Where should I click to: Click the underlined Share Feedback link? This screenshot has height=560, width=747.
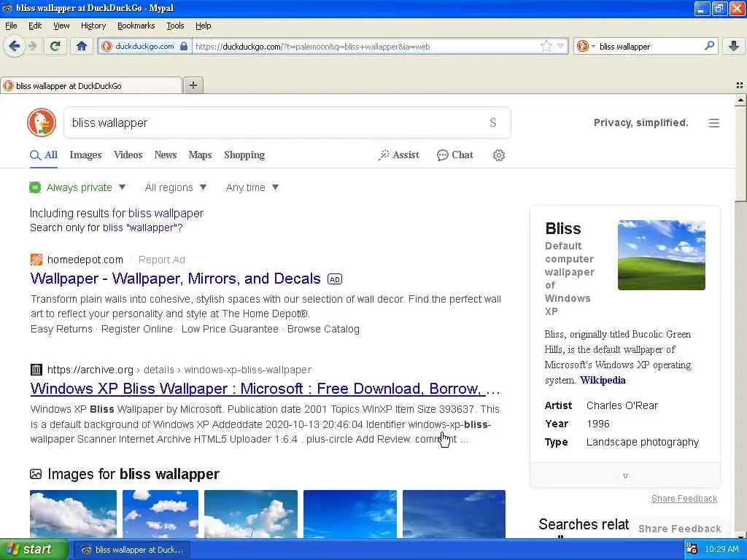(684, 499)
